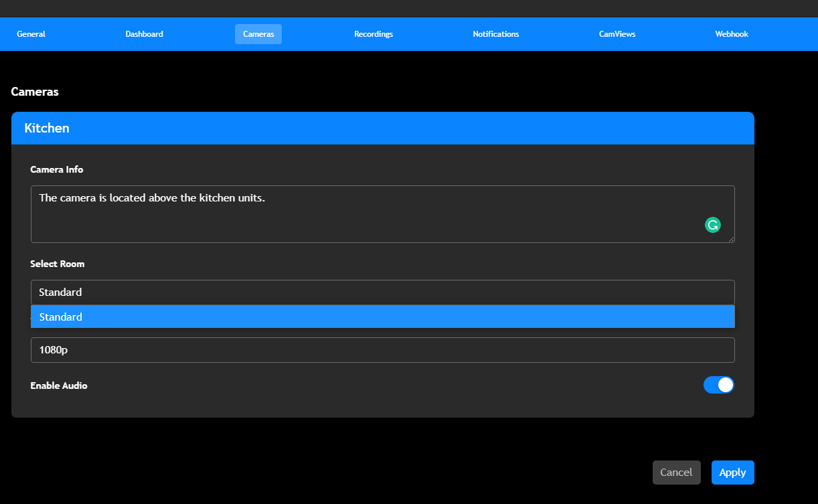Switch to the Cameras tab
Screen dimensions: 818x504
258,33
